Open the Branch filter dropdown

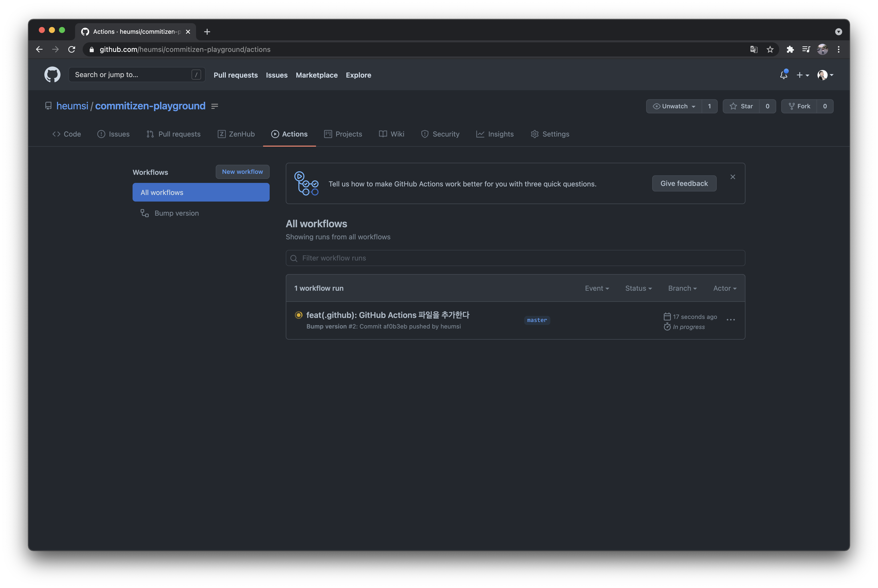(682, 288)
